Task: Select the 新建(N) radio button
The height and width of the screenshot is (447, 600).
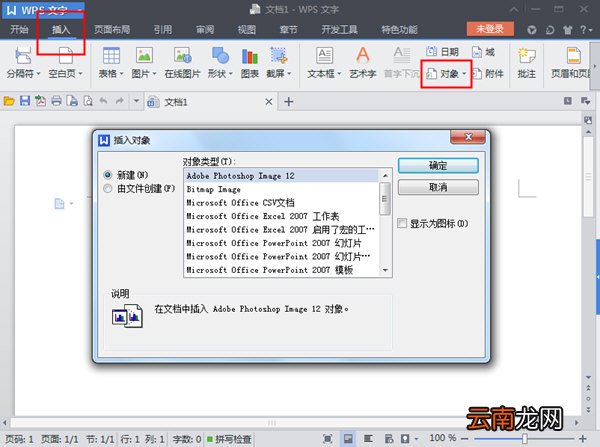Action: [x=108, y=175]
